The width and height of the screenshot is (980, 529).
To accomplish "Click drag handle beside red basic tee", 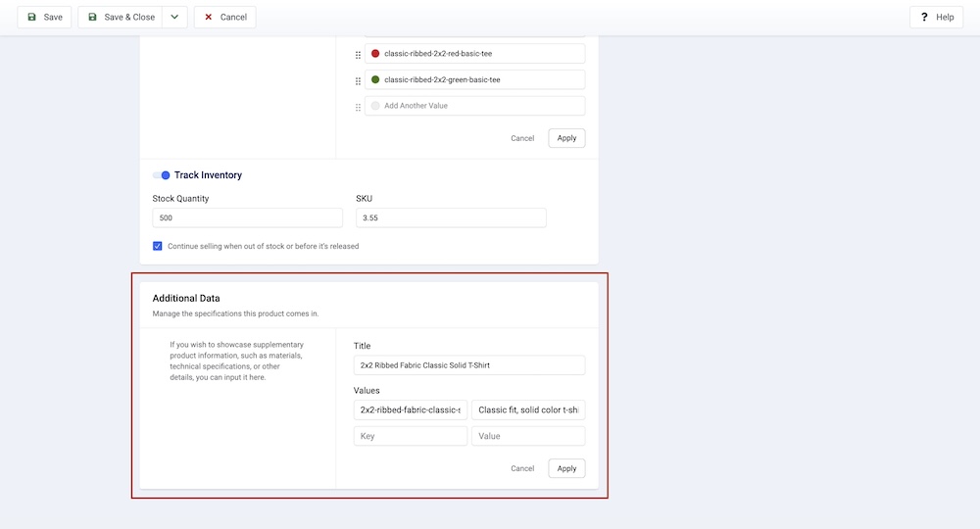I will pyautogui.click(x=358, y=54).
